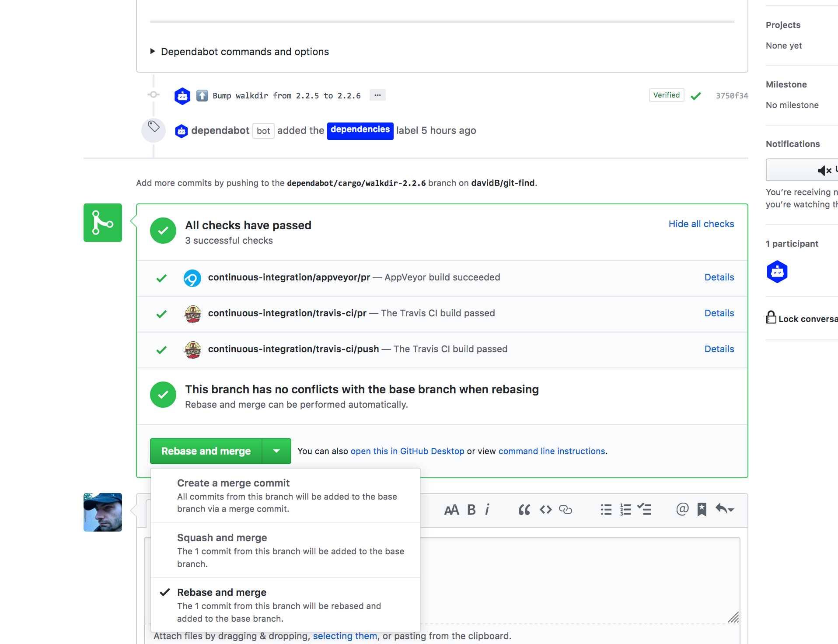The image size is (838, 644).
Task: Open the merge method dropdown arrow
Action: click(x=276, y=451)
